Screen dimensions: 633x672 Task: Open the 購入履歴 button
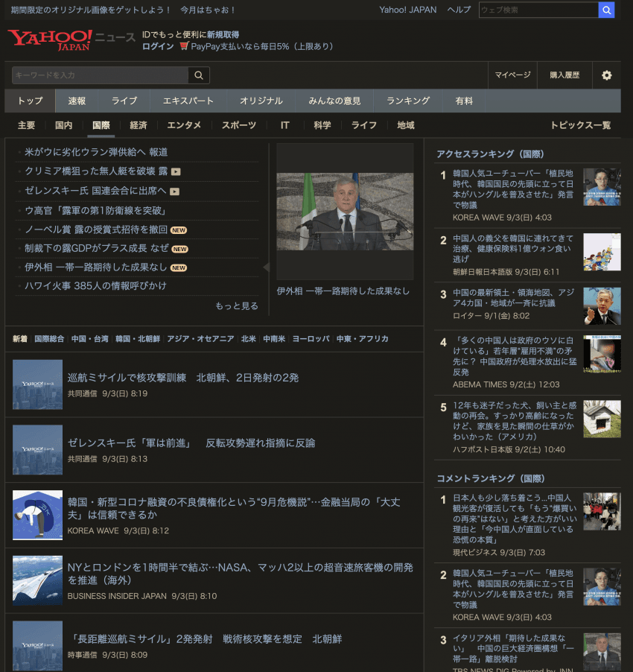pos(564,75)
